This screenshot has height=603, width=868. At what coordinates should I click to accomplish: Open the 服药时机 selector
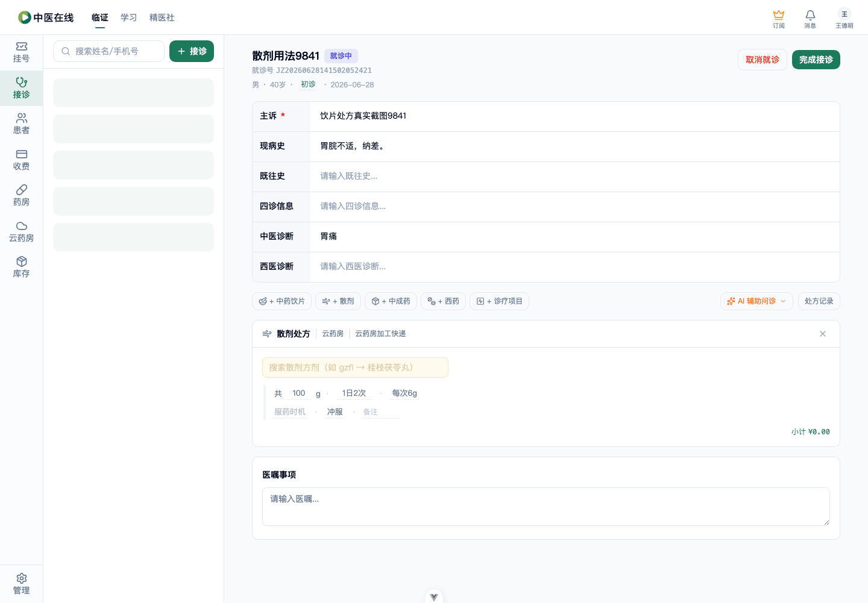click(x=290, y=412)
